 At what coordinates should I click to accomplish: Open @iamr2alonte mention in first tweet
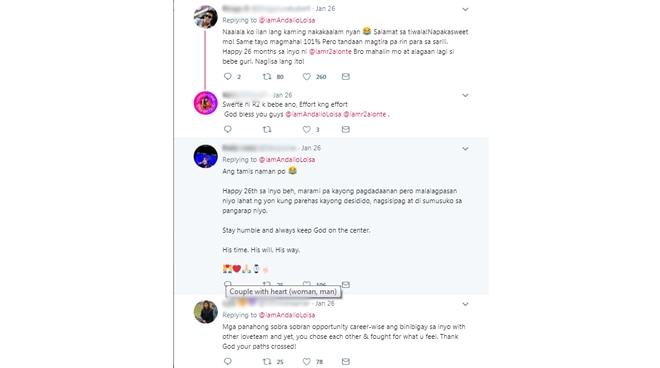330,51
